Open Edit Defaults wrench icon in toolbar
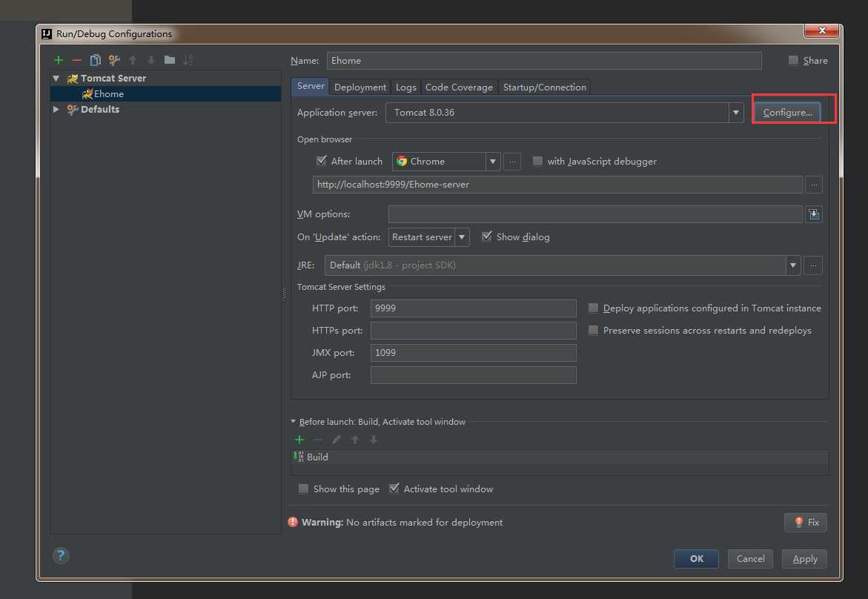The height and width of the screenshot is (599, 868). point(114,60)
